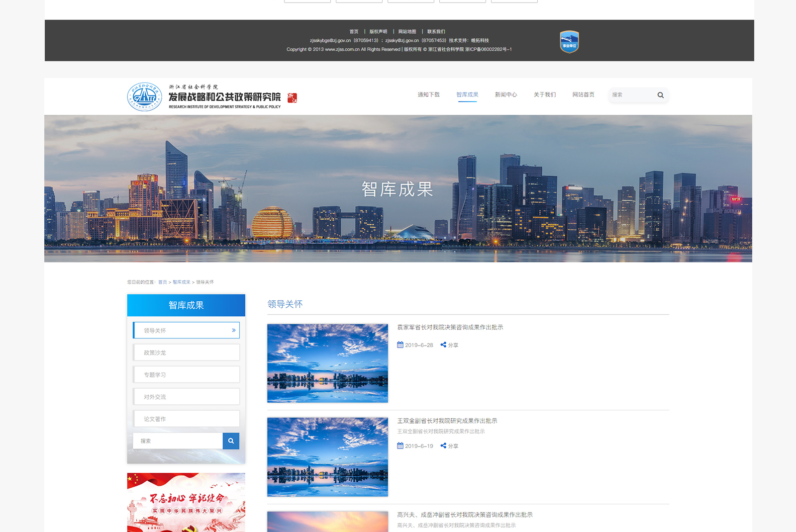Expand the 领导关怀 sidebar chevron
796x532 pixels.
233,331
